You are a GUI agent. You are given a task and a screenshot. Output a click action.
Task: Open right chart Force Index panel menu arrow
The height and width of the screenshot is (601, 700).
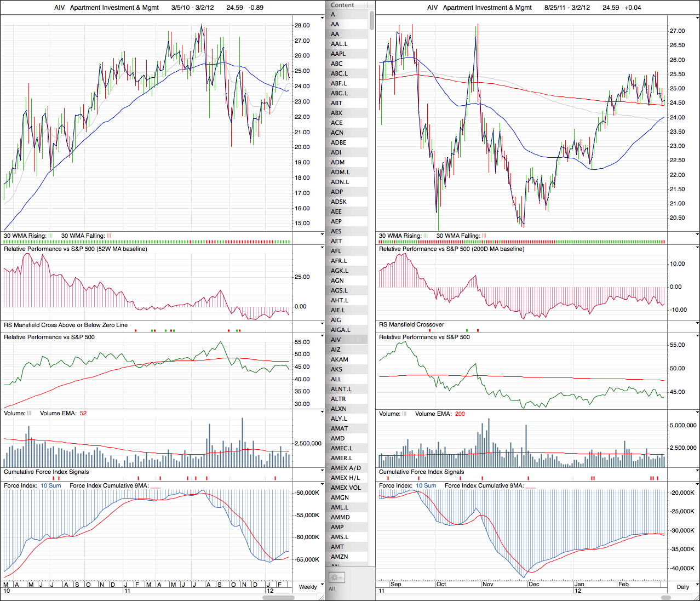tap(697, 485)
